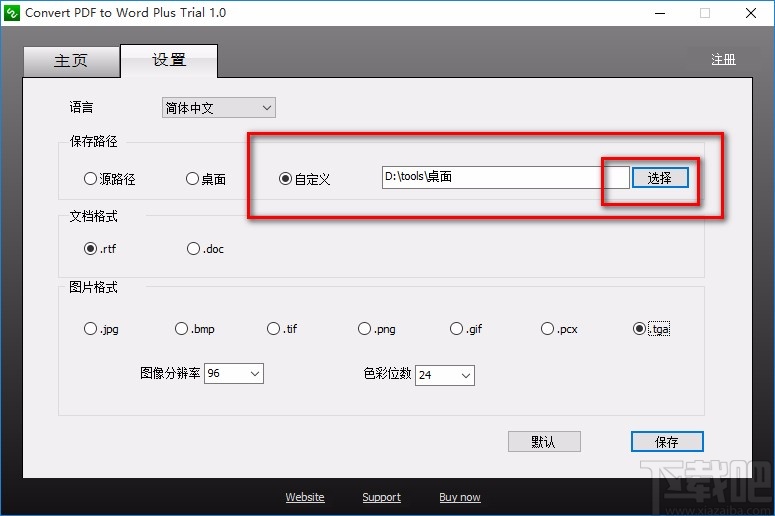775x516 pixels.
Task: Click the 默认 reset button
Action: click(x=544, y=441)
